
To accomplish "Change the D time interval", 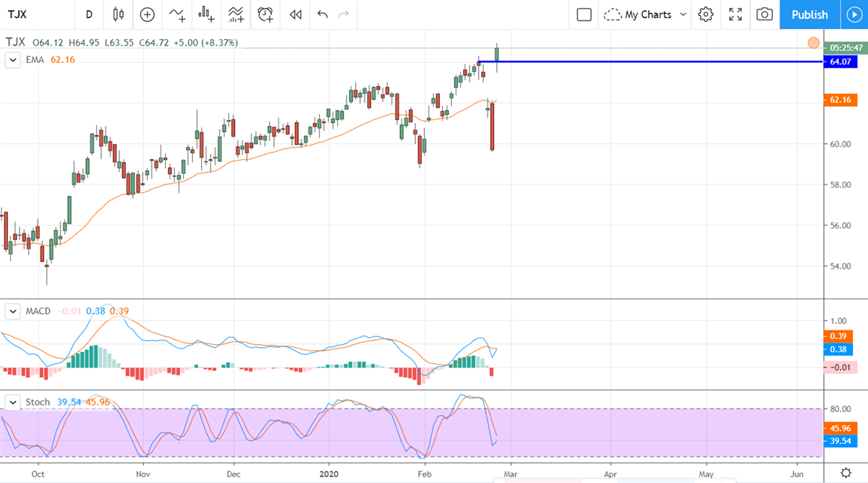I will 89,14.
